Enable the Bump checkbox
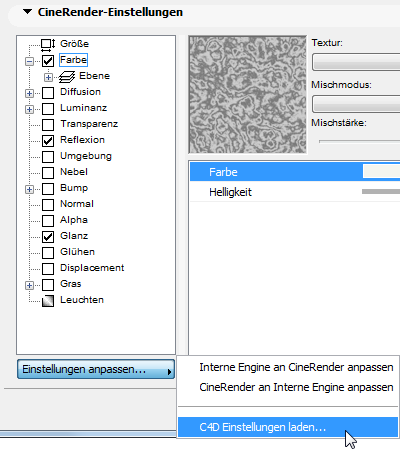 [48, 189]
